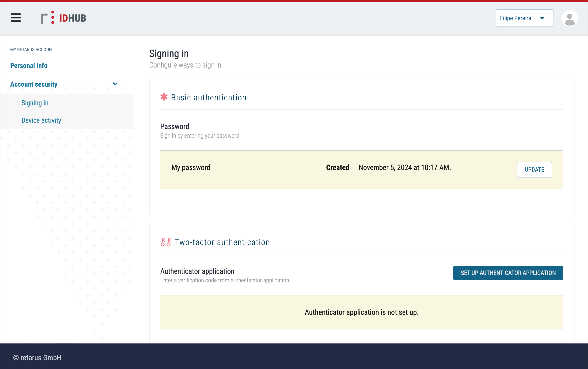Click the keys icon by Two-factor authentication
Screen dimensions: 588x369
click(166, 242)
